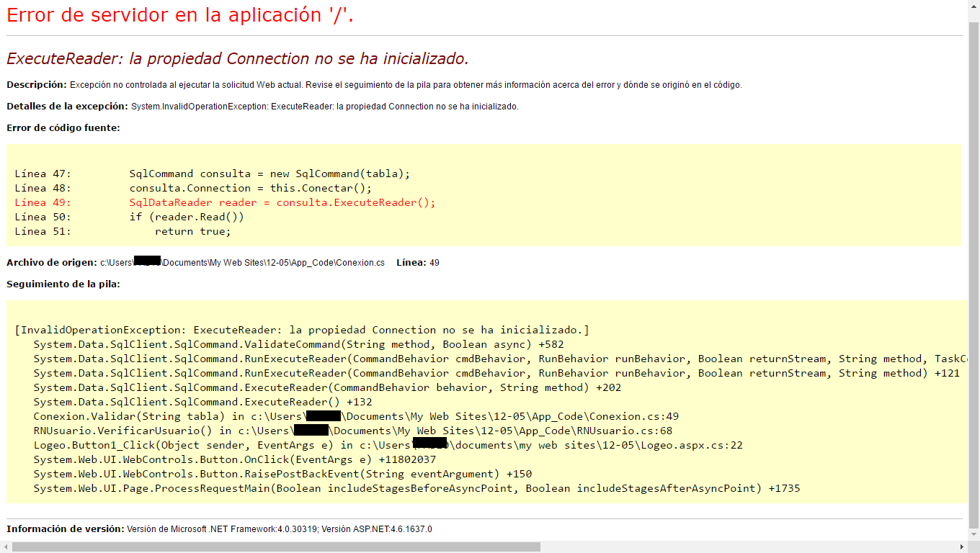Click the heading "Error de servidor en la aplicación"
The image size is (980, 553).
click(x=180, y=14)
